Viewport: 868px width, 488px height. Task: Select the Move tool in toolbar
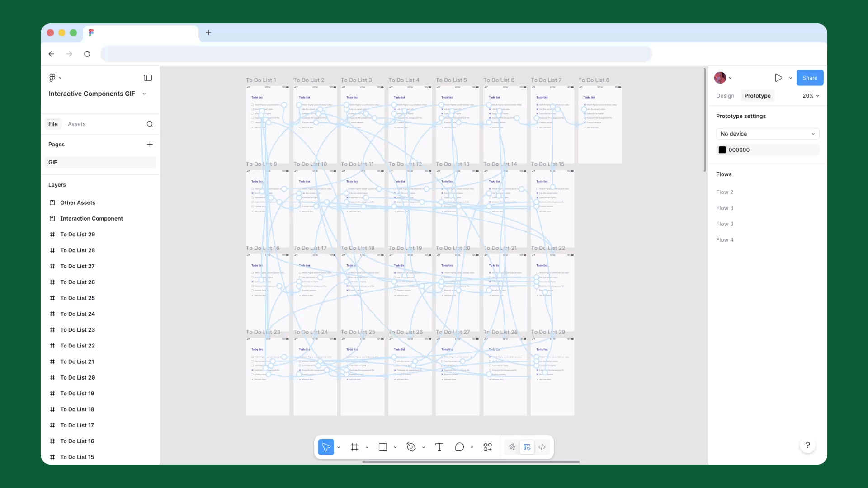coord(325,447)
